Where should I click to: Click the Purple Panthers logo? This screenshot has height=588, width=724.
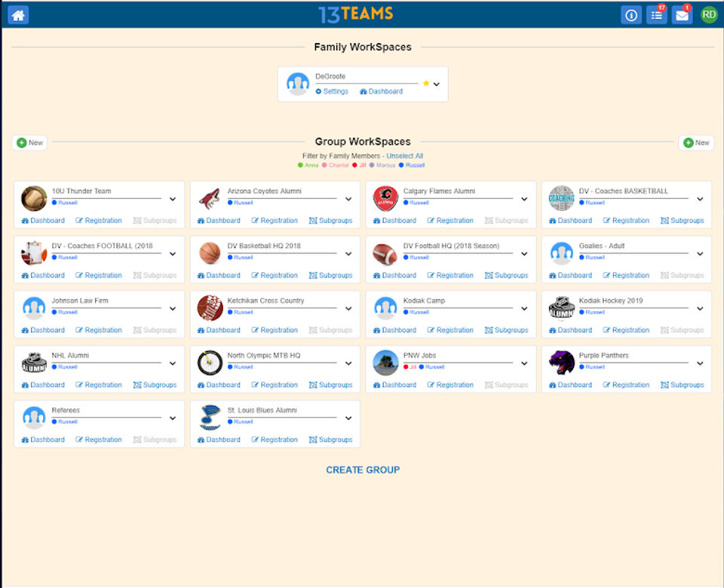pos(561,363)
